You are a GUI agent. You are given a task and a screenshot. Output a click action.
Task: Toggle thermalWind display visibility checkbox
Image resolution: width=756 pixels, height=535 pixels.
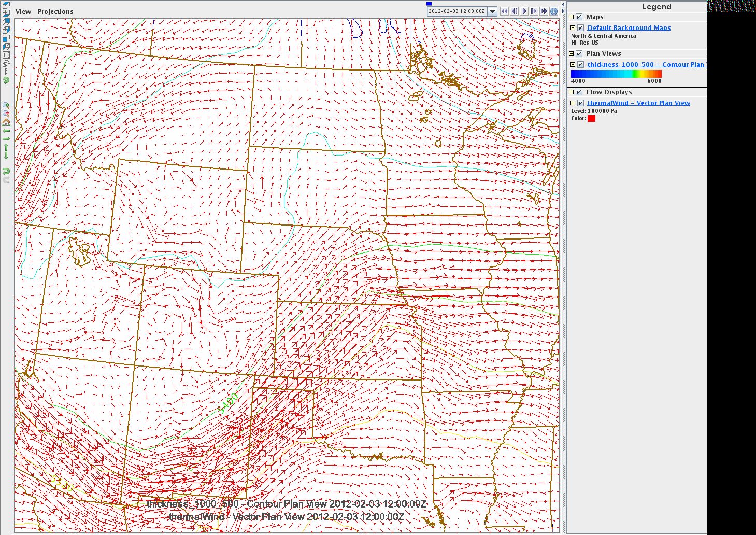[581, 103]
